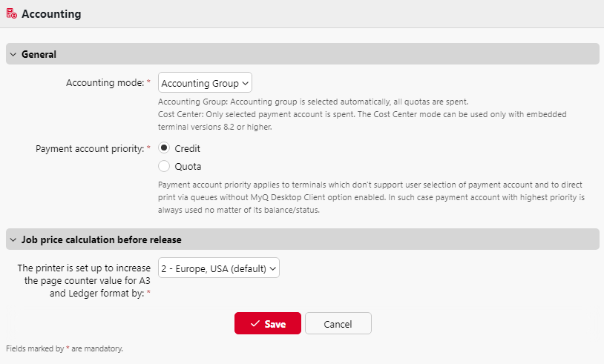The height and width of the screenshot is (364, 604).
Task: Click the 'Fields marked by * are mandatory' note
Action: click(64, 348)
